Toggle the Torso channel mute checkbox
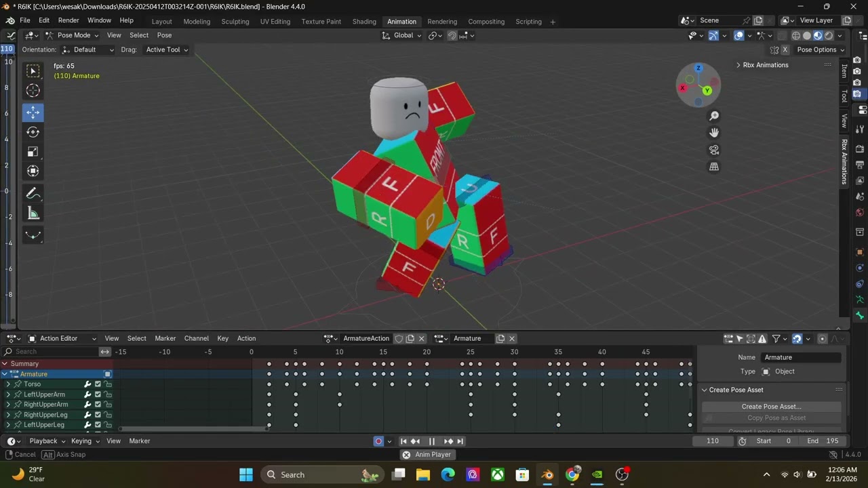 [98, 384]
